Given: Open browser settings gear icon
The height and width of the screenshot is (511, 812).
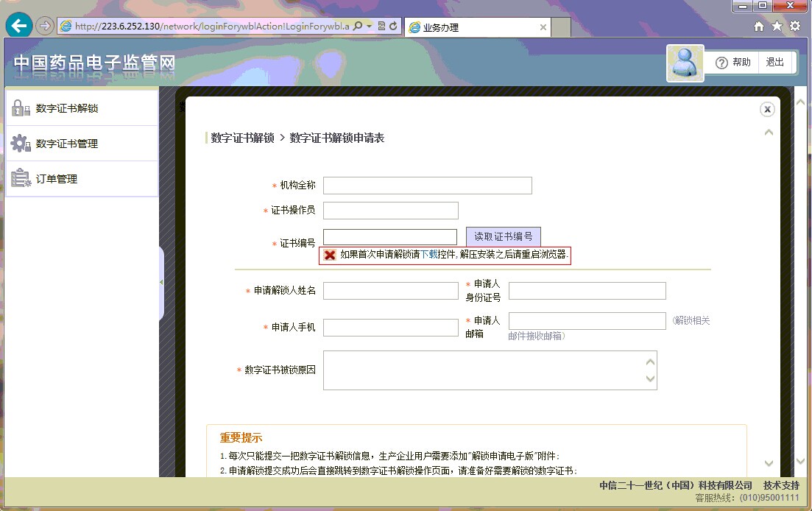Looking at the screenshot, I should click(795, 27).
